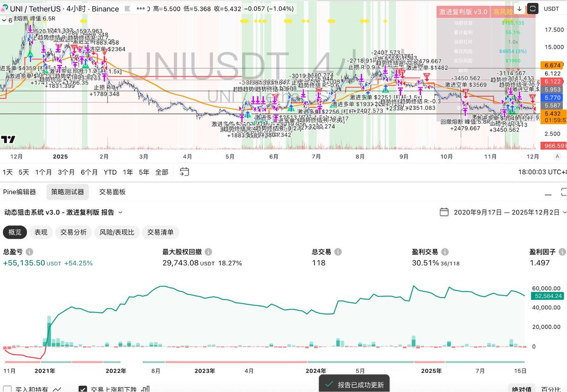Maximize the strategy tester panel

(563, 193)
